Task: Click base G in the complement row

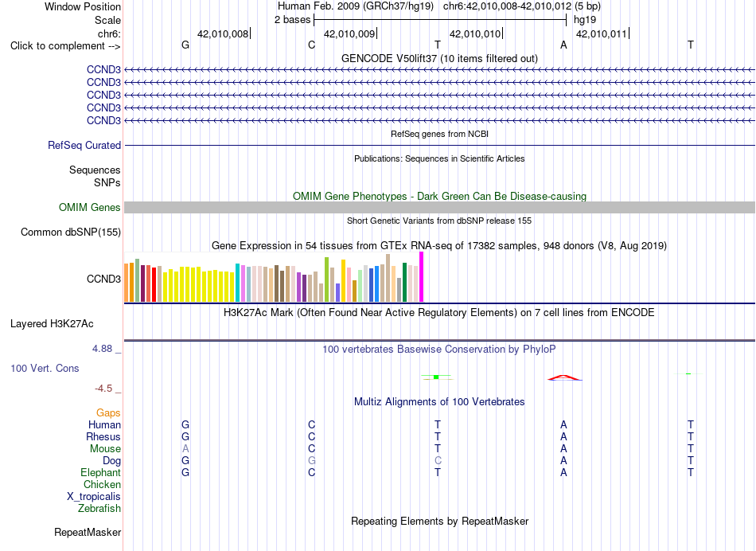Action: [185, 45]
